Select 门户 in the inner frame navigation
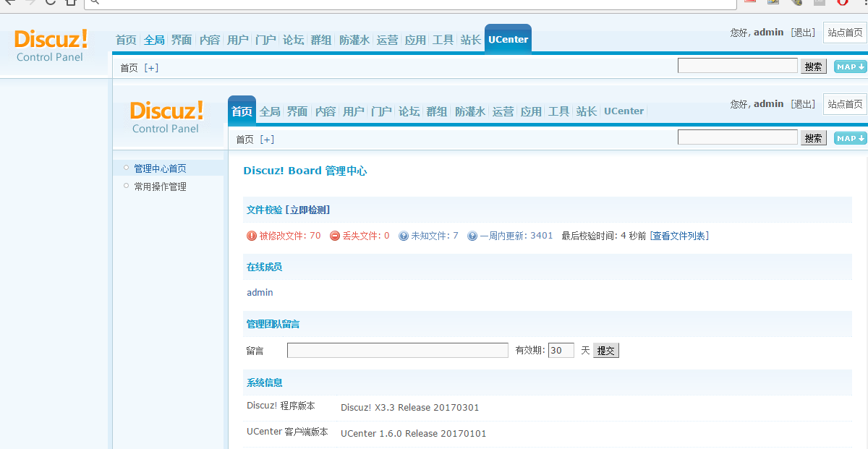Screen dimensions: 868x449 (381, 111)
